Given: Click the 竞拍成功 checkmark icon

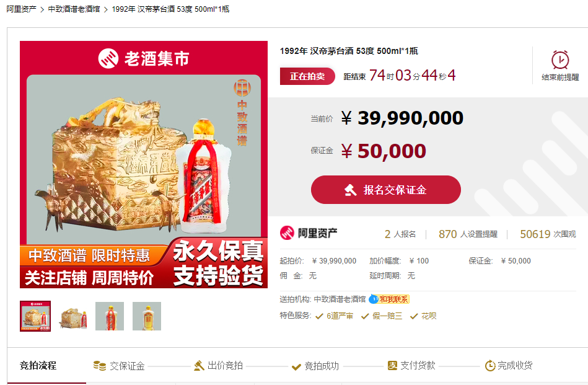Looking at the screenshot, I should 296,366.
